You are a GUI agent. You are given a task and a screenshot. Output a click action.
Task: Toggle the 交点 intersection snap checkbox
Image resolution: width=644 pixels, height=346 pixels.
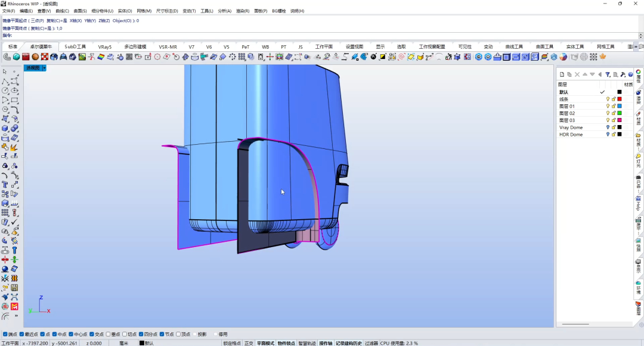92,334
